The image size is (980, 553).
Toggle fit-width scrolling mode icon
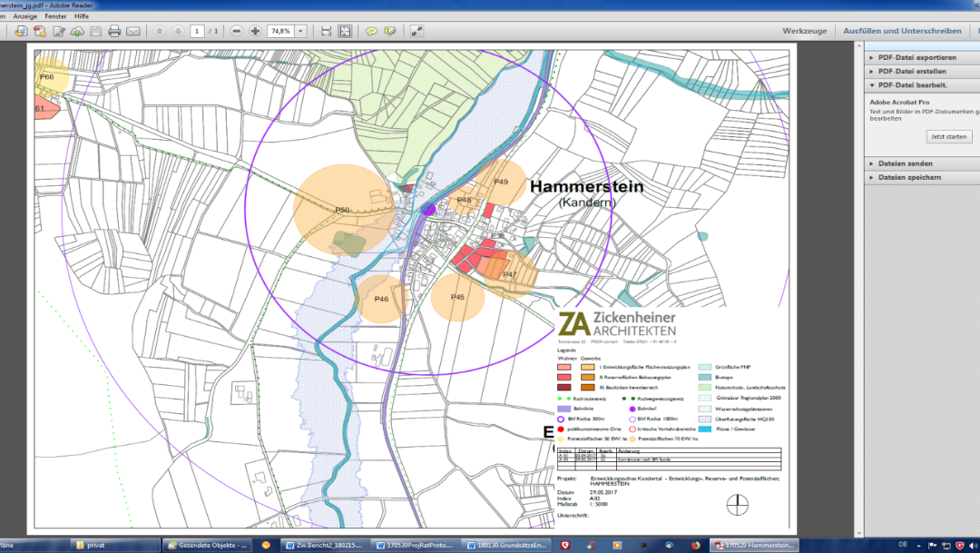(327, 31)
